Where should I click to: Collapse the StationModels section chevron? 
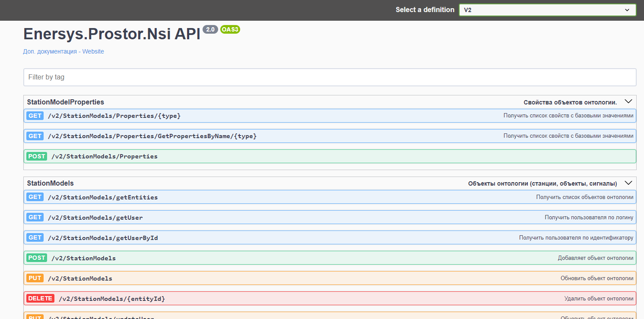point(628,183)
